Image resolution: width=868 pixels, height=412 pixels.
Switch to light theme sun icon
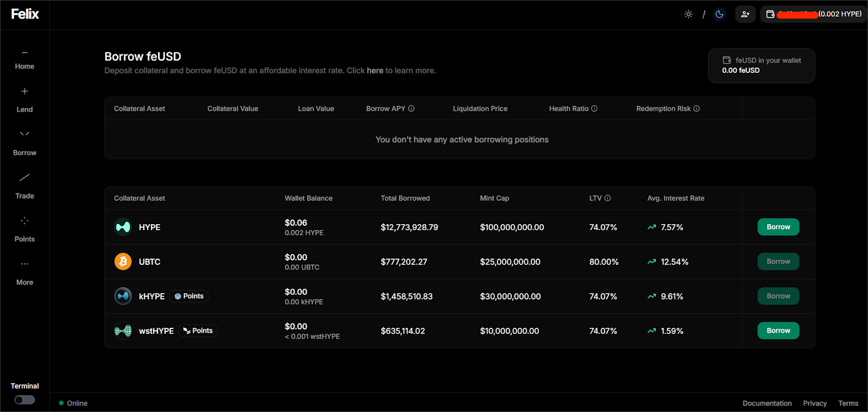(688, 14)
